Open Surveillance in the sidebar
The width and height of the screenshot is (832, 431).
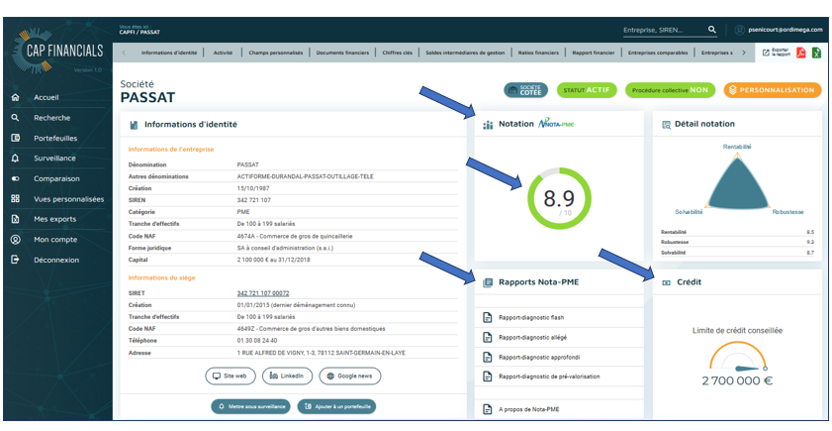tap(55, 158)
